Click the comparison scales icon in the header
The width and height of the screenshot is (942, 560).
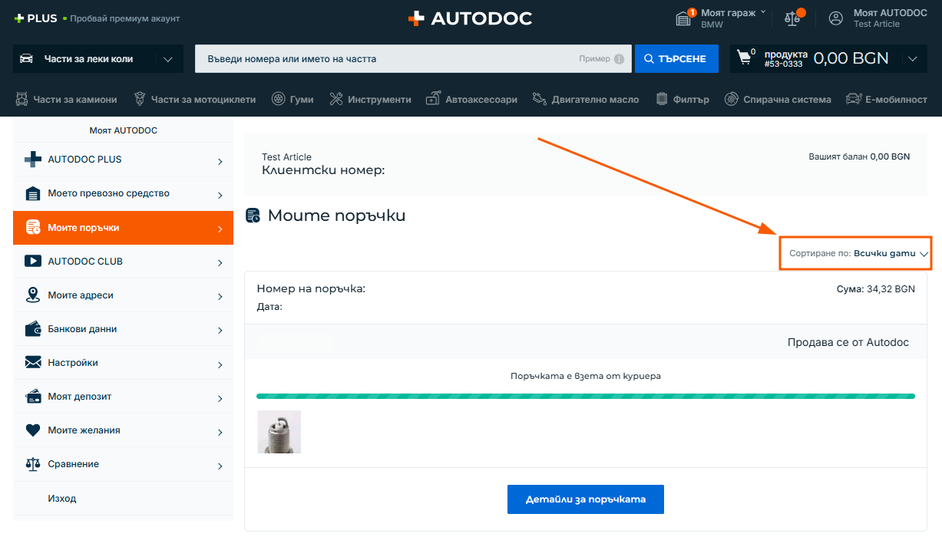792,18
